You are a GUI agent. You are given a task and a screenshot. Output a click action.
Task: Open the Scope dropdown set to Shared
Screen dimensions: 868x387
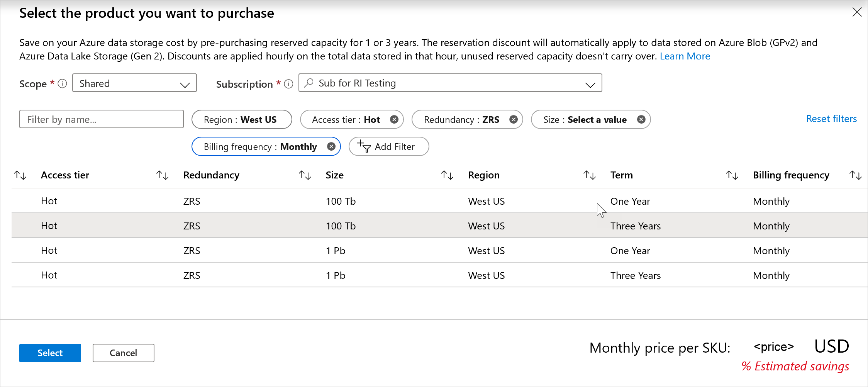click(134, 83)
